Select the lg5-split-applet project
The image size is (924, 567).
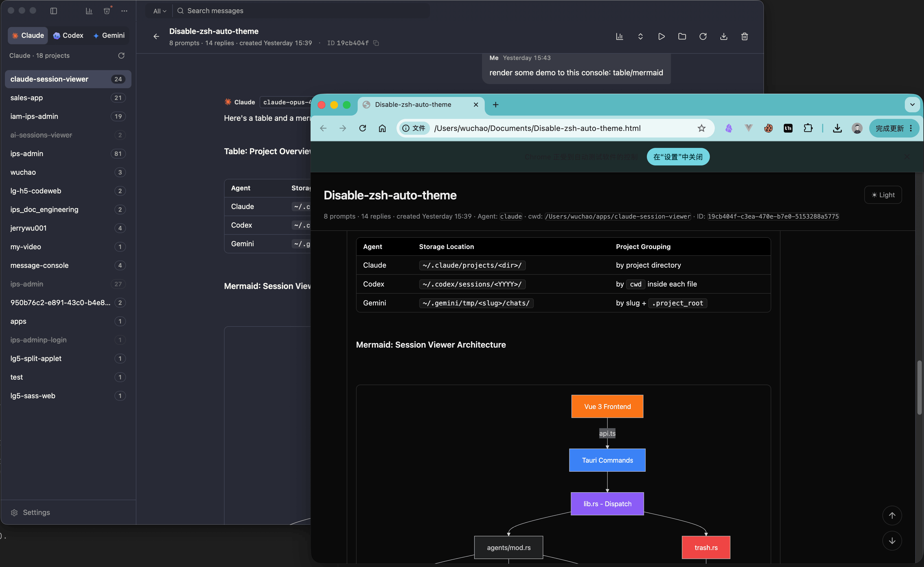68,359
